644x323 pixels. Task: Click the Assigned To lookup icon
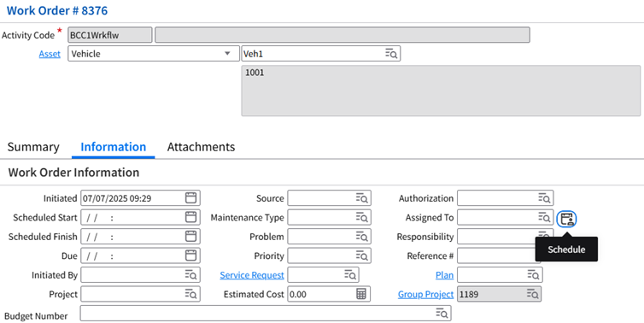pos(544,217)
